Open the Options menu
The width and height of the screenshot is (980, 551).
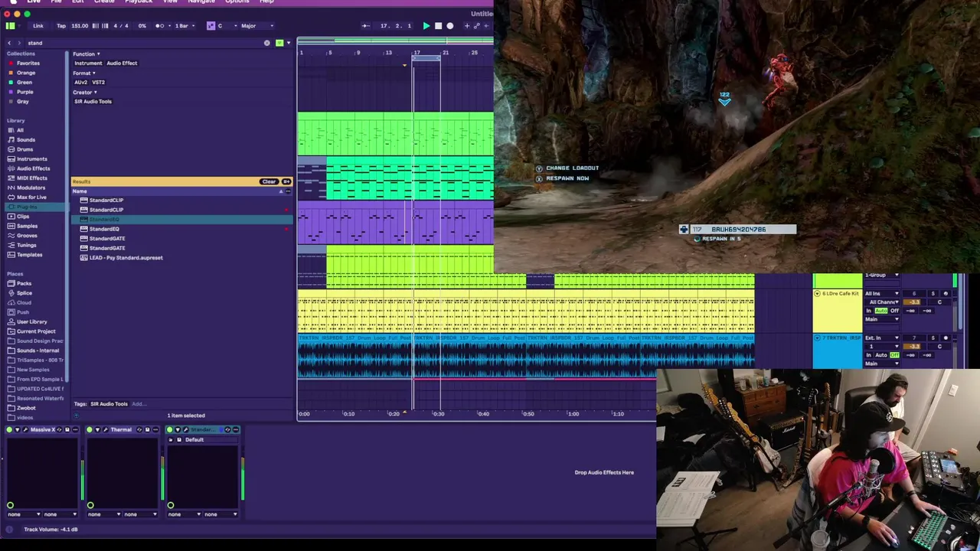coord(237,2)
